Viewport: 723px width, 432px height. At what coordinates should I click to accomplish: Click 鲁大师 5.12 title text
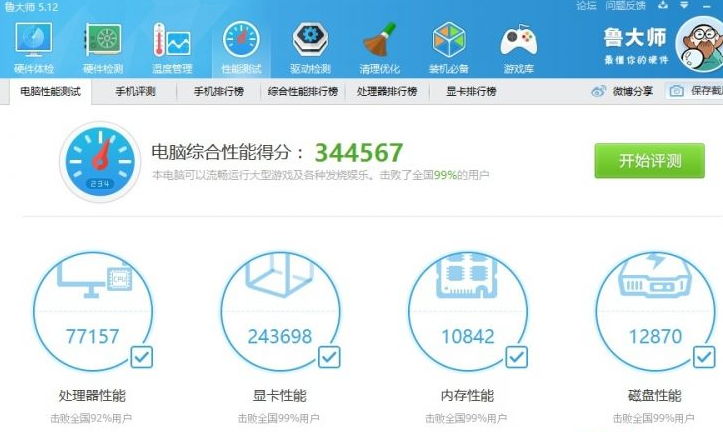tap(31, 7)
